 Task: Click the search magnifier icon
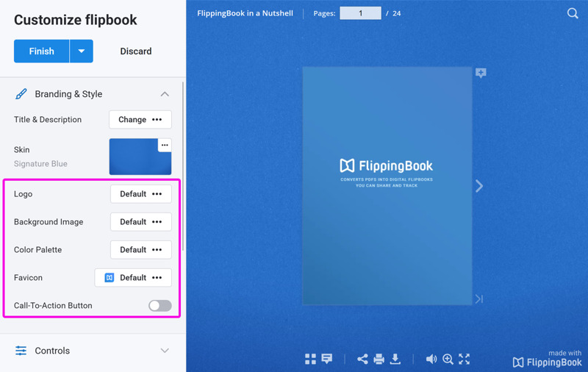(573, 13)
